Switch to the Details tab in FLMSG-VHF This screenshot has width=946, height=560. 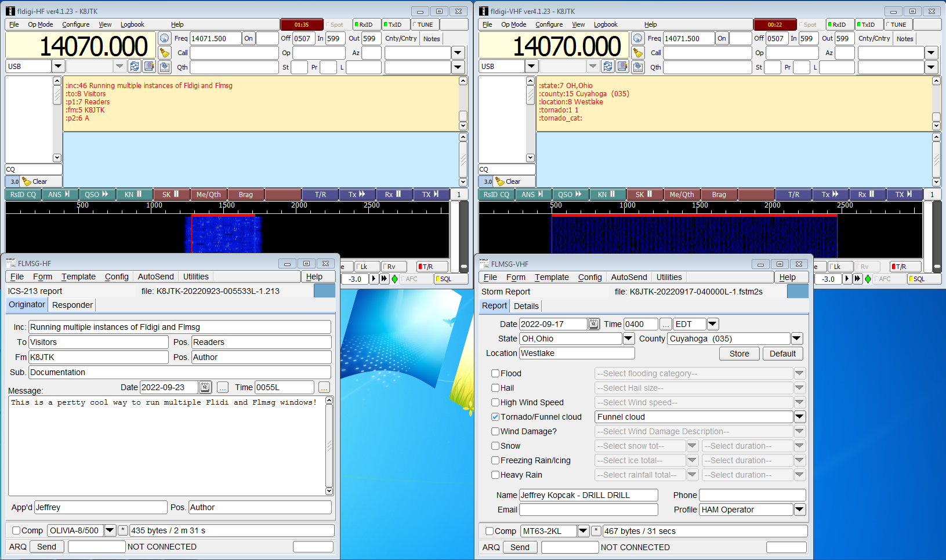(526, 306)
